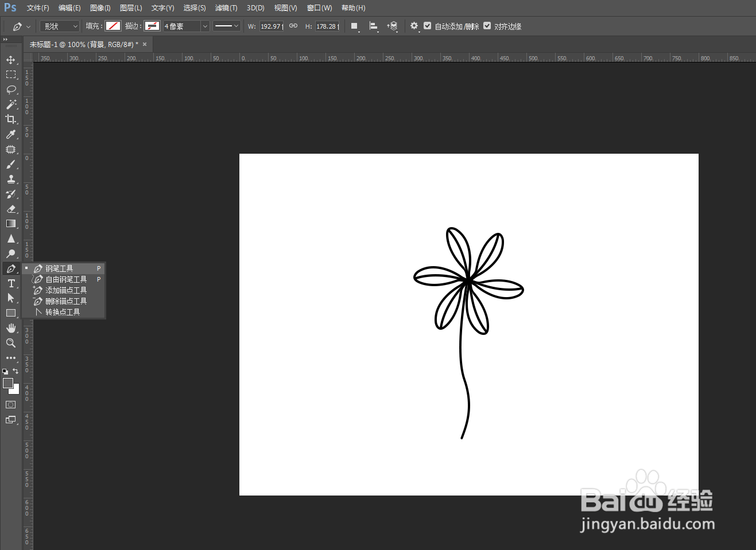The height and width of the screenshot is (550, 756).
Task: Click the foreground color swatch
Action: [x=7, y=383]
